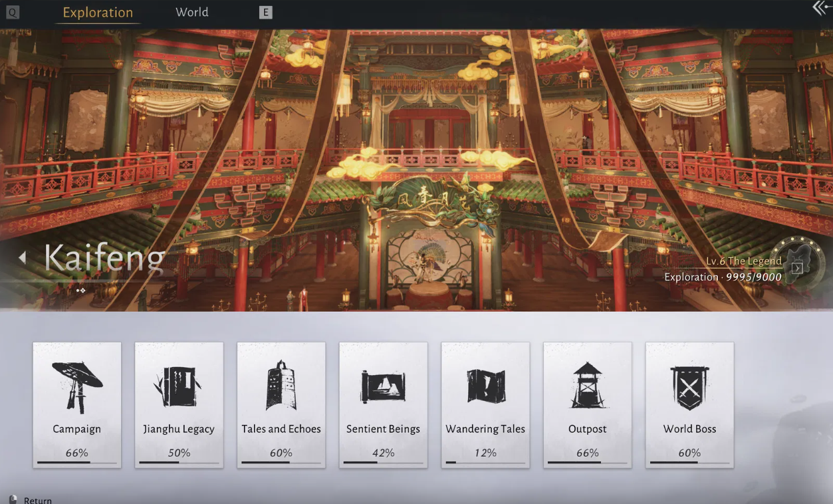This screenshot has width=833, height=504.
Task: Open the Wandering Tales folding screen icon
Action: 485,386
